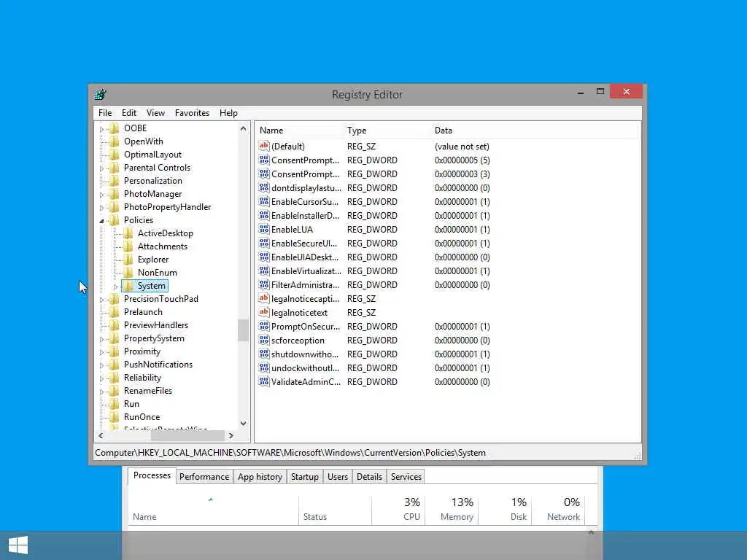Sort Task Manager by Network column
747x560 pixels.
click(x=558, y=510)
